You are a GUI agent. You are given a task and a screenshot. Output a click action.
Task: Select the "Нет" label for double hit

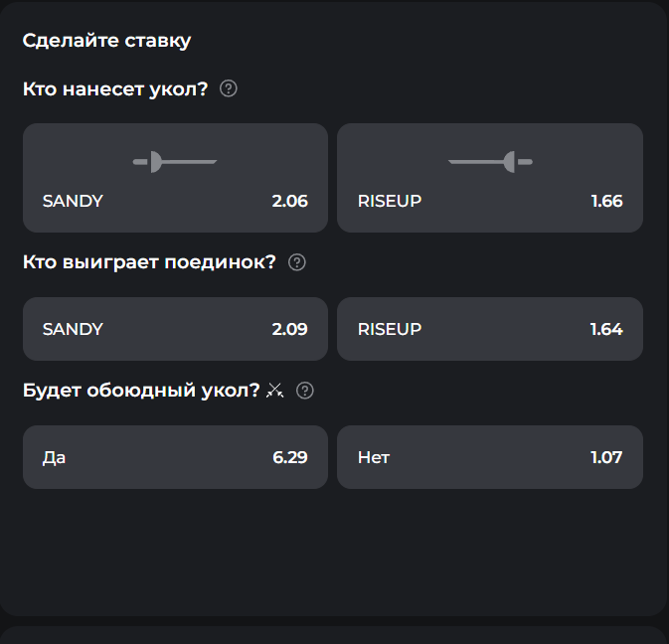click(x=374, y=457)
